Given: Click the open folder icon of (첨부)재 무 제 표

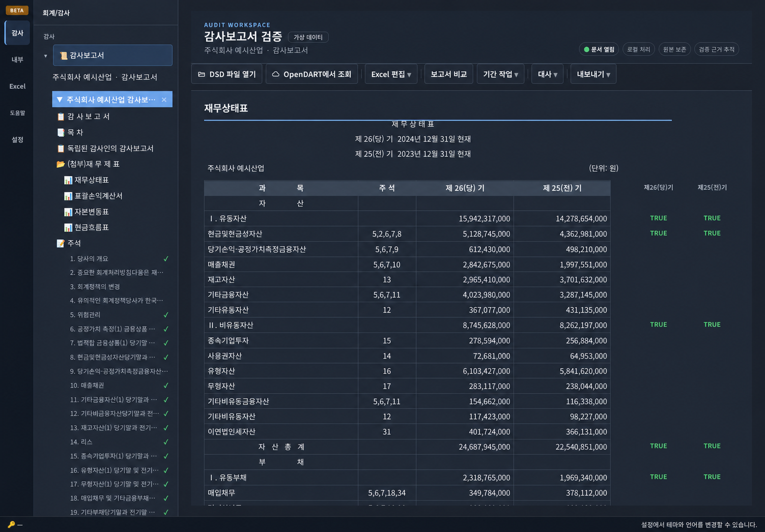Looking at the screenshot, I should click(61, 164).
